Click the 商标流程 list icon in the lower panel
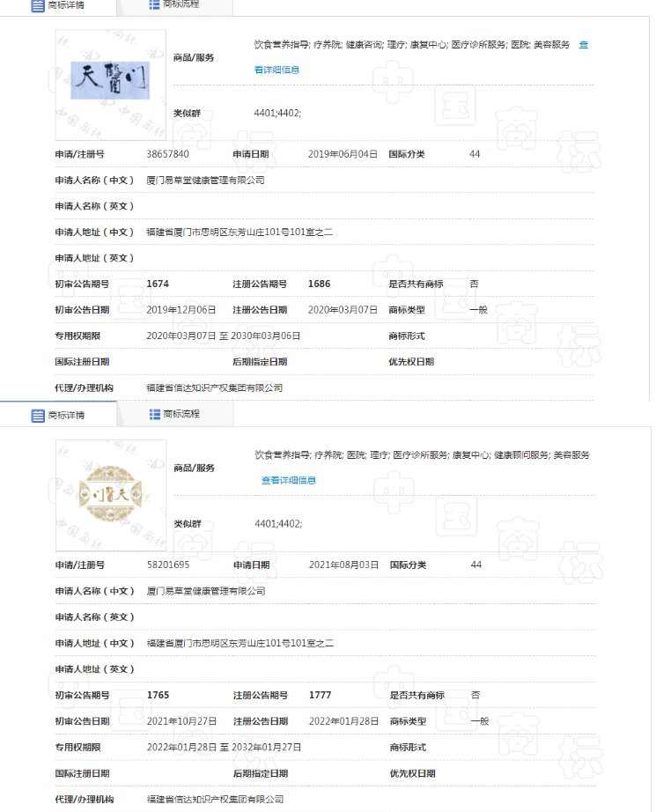 coord(155,414)
